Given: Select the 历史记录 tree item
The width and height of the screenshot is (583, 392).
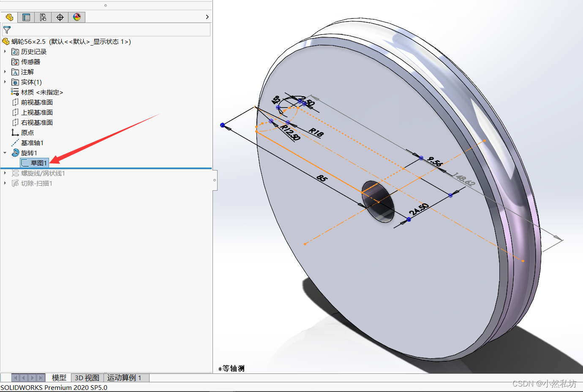Looking at the screenshot, I should pos(34,51).
